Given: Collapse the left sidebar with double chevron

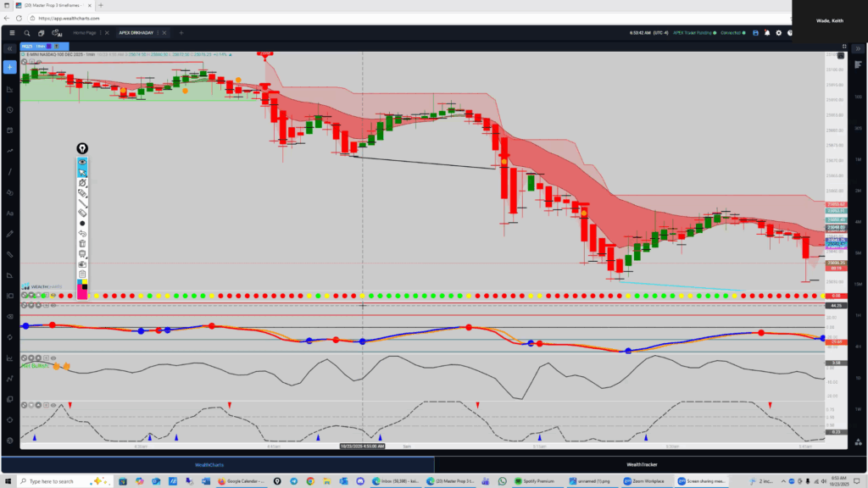Looking at the screenshot, I should point(10,48).
